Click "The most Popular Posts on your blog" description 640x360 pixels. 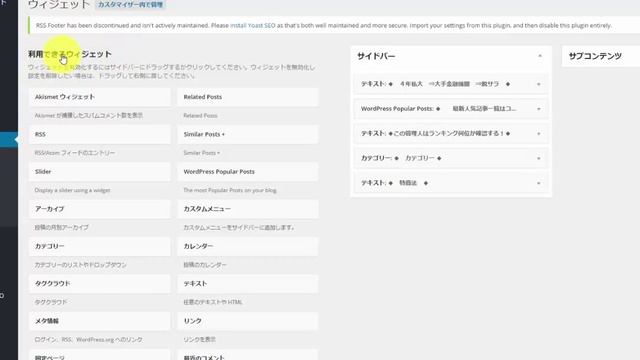(x=230, y=190)
